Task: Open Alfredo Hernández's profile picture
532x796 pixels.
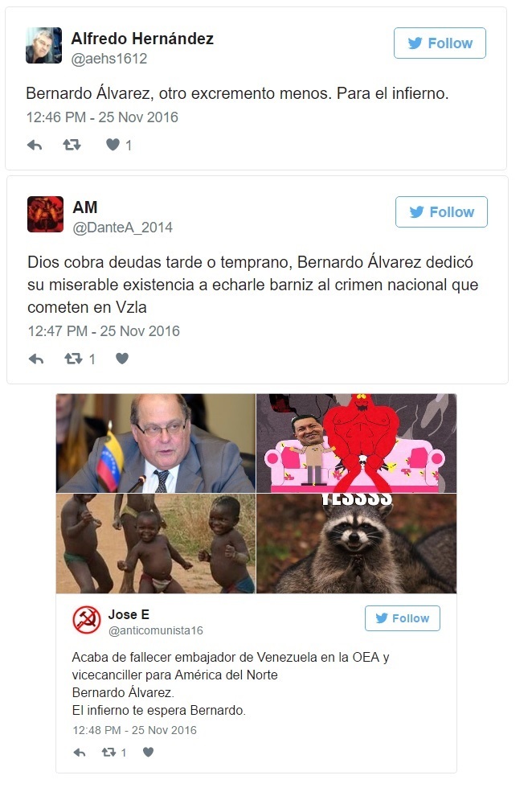Action: point(44,45)
